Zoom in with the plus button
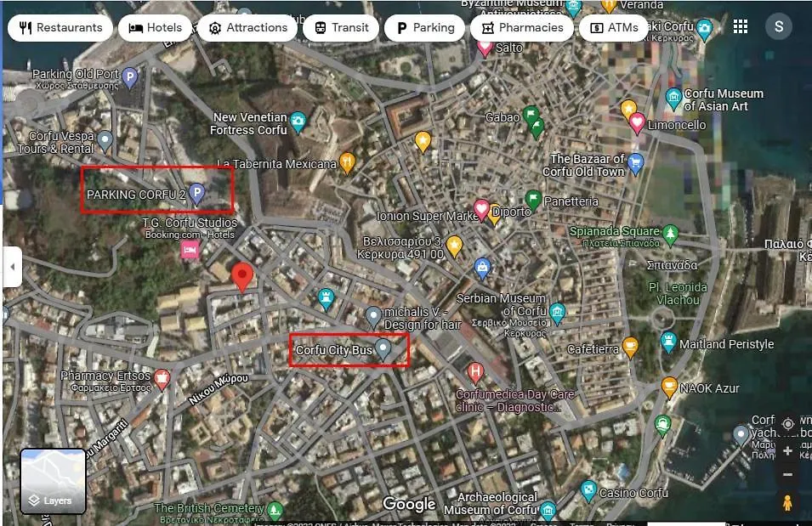Screen dimensions: 812x526 point(787,451)
